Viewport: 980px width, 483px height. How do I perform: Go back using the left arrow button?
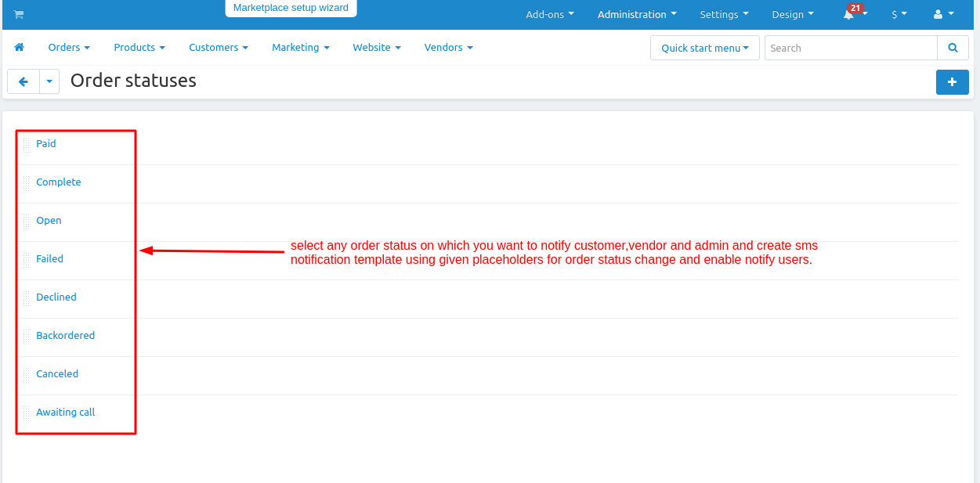click(24, 81)
